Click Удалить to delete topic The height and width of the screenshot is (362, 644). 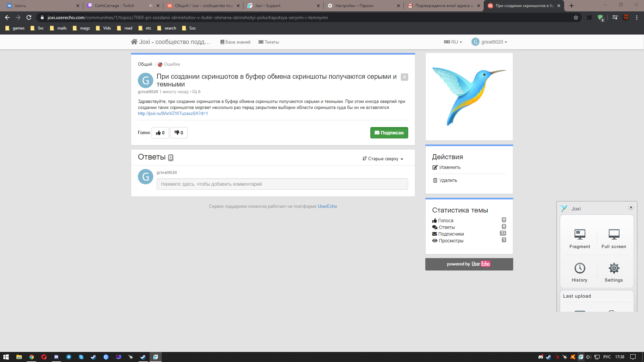point(448,180)
